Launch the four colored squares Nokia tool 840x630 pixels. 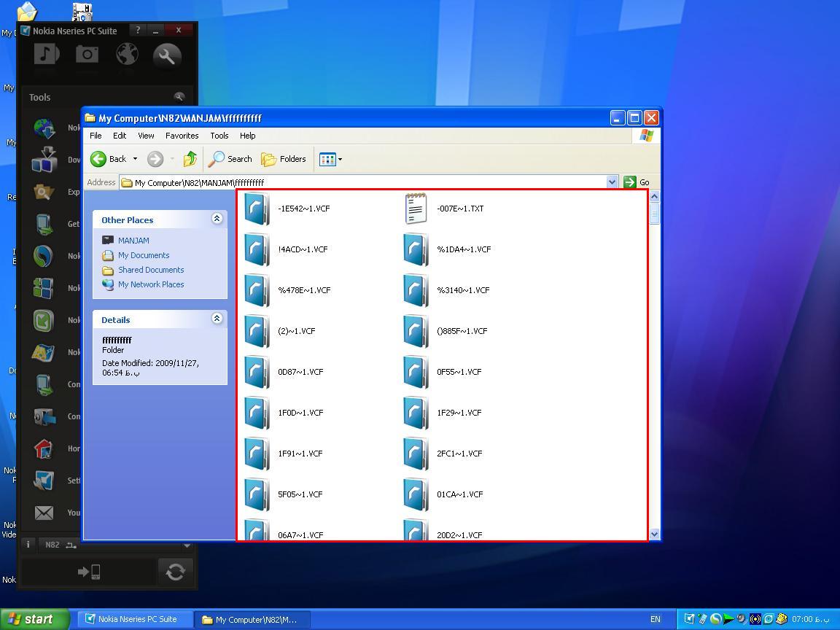tap(44, 288)
